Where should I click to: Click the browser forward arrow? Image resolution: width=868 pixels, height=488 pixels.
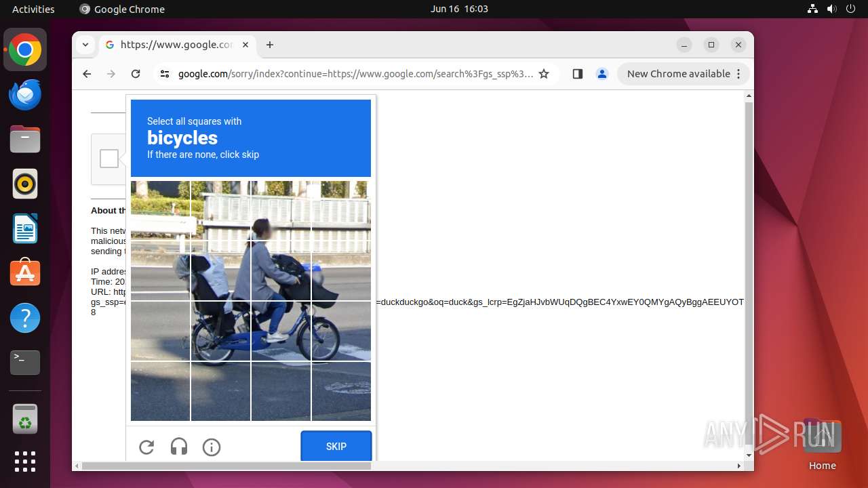click(x=111, y=74)
